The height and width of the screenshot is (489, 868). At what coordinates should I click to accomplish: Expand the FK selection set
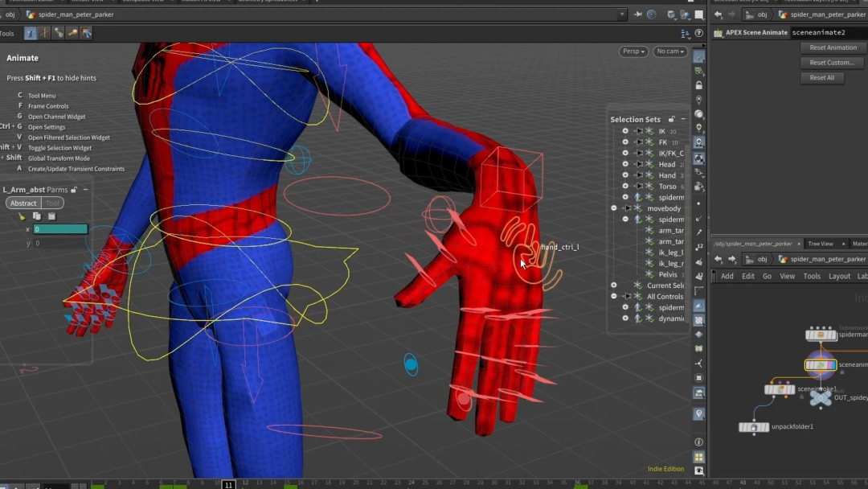625,142
